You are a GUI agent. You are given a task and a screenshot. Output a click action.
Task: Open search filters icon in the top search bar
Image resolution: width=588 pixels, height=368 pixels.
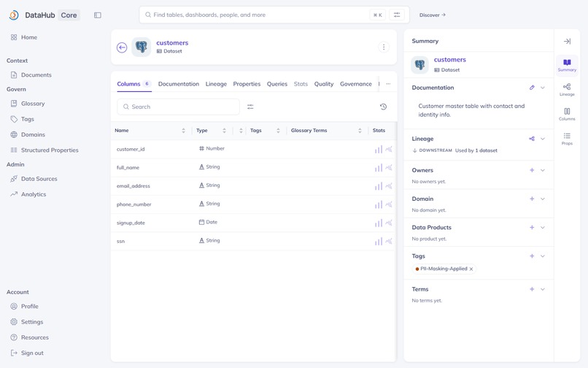coord(397,15)
